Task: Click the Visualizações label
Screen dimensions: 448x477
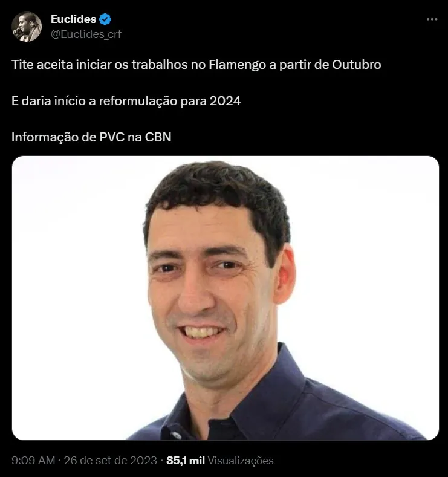Action: pyautogui.click(x=241, y=460)
